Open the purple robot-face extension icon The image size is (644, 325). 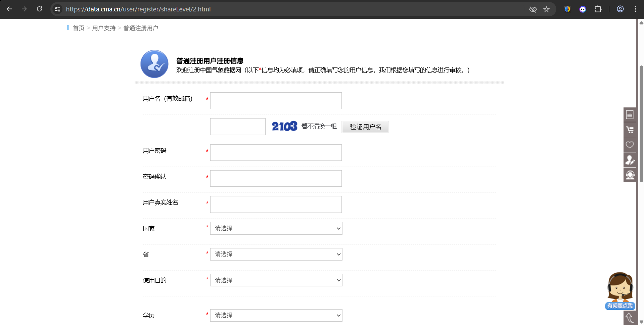pos(583,9)
